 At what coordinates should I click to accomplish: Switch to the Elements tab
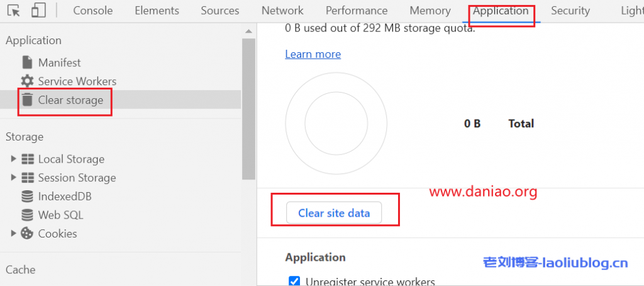click(x=157, y=11)
